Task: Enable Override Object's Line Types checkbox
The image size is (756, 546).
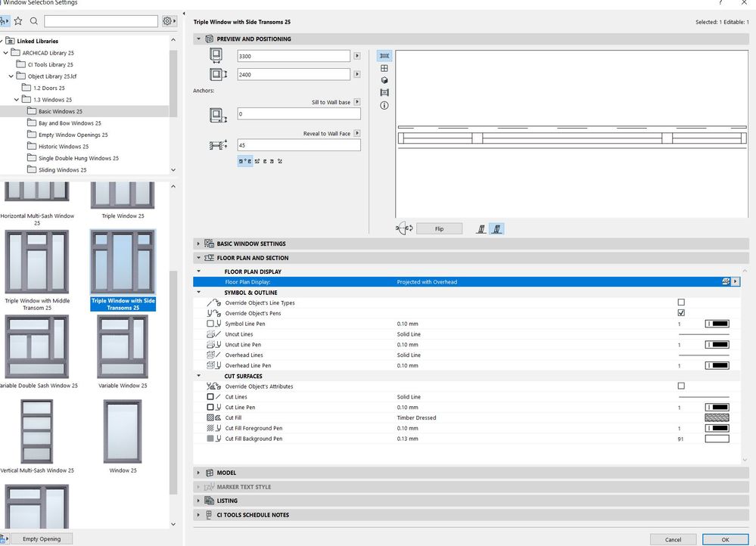Action: click(681, 302)
